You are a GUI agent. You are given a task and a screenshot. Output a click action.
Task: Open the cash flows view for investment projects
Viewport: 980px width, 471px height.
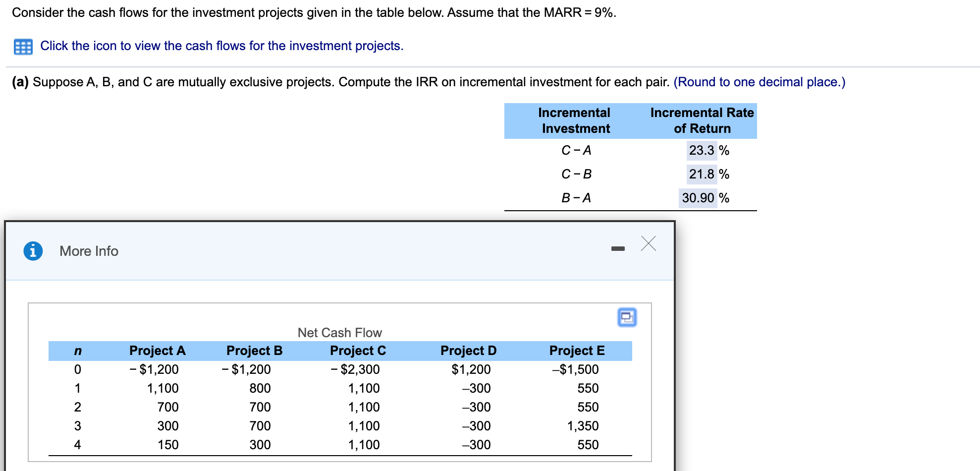click(x=221, y=46)
